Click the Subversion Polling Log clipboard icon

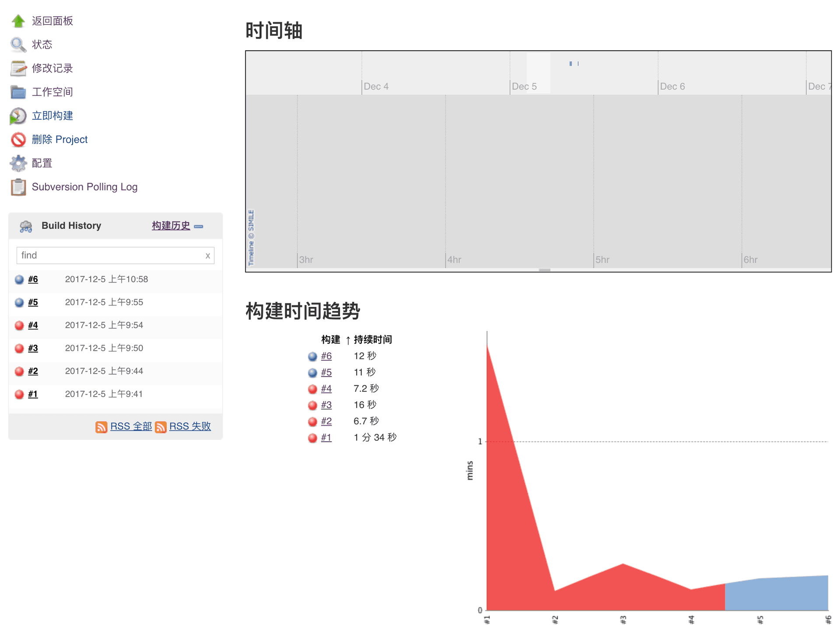pos(18,187)
